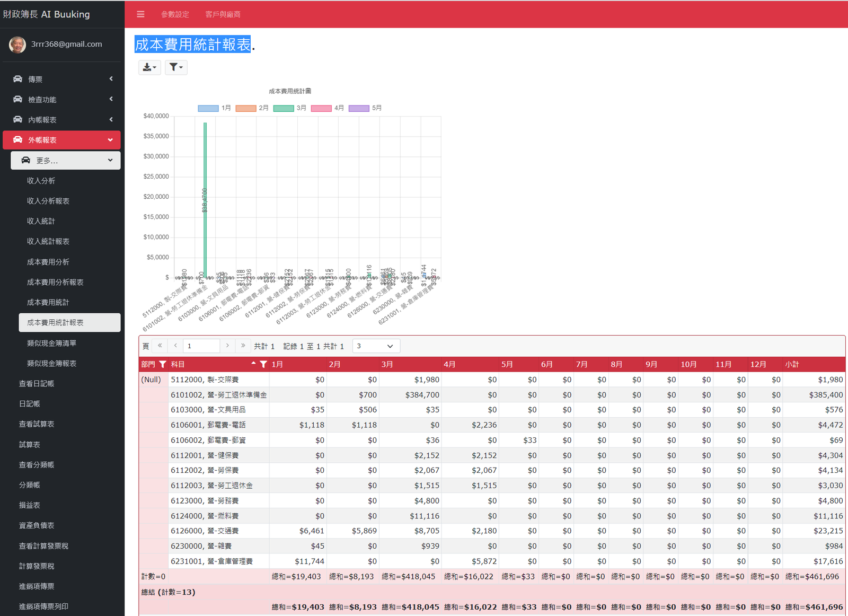Go to previous page of records
Image resolution: width=848 pixels, height=616 pixels.
[x=175, y=346]
